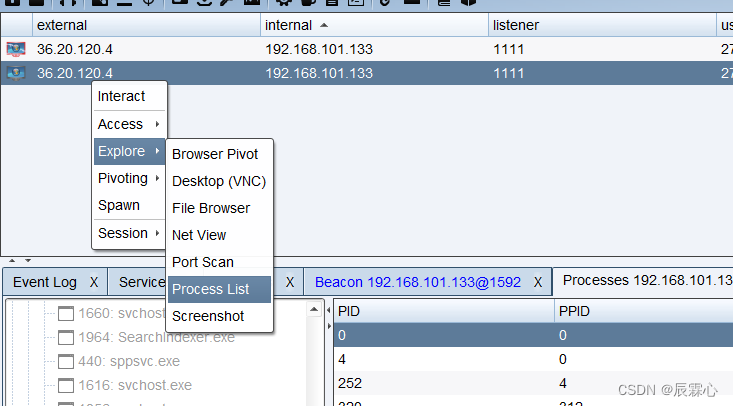Sort process table by PPID header

click(x=644, y=311)
